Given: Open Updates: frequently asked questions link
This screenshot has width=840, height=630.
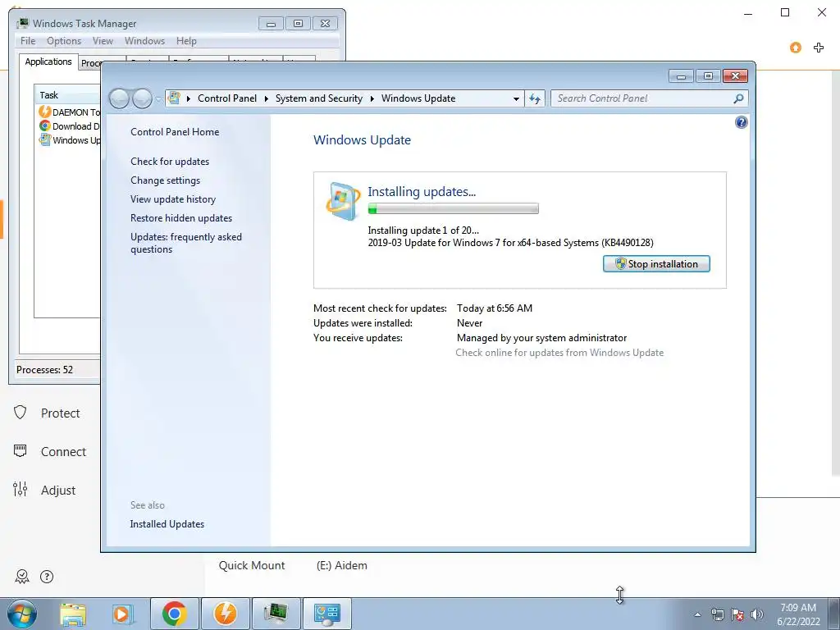Looking at the screenshot, I should (x=186, y=243).
